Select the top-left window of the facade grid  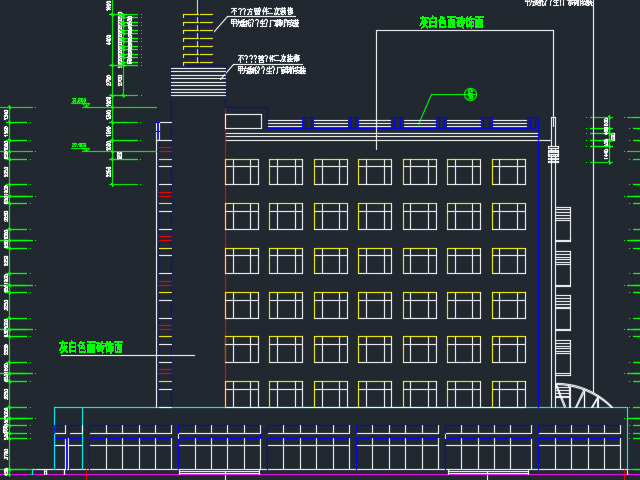pyautogui.click(x=241, y=172)
